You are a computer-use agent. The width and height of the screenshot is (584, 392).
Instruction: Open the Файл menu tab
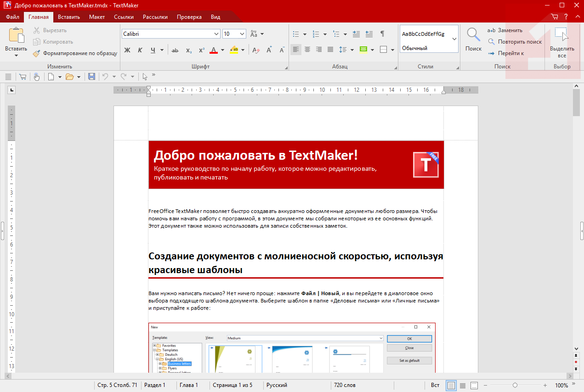point(12,17)
